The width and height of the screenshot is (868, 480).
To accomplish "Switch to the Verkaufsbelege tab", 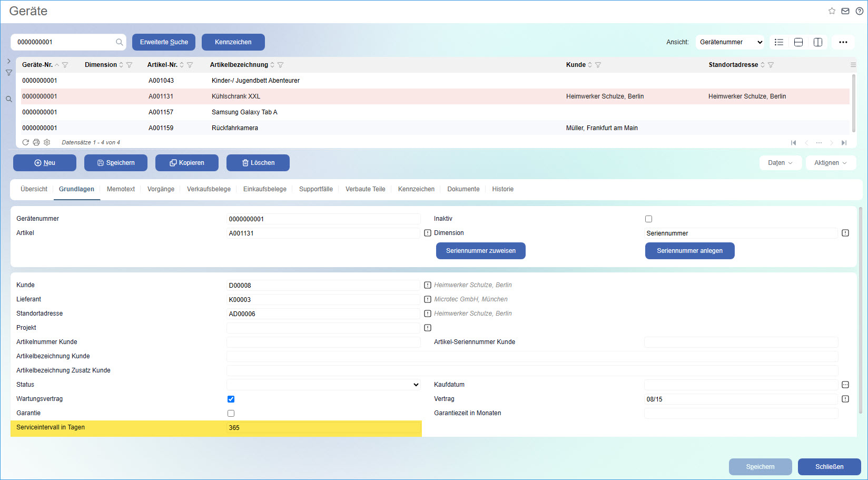I will click(209, 189).
